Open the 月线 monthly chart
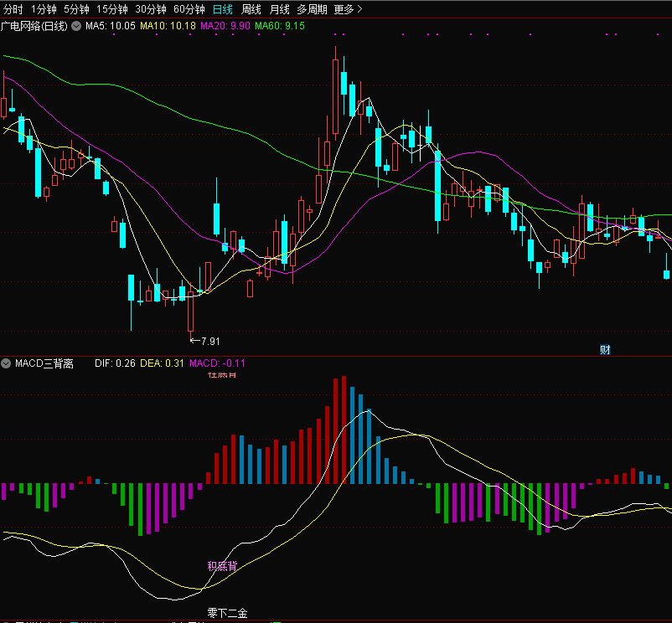The height and width of the screenshot is (623, 672). click(x=280, y=9)
